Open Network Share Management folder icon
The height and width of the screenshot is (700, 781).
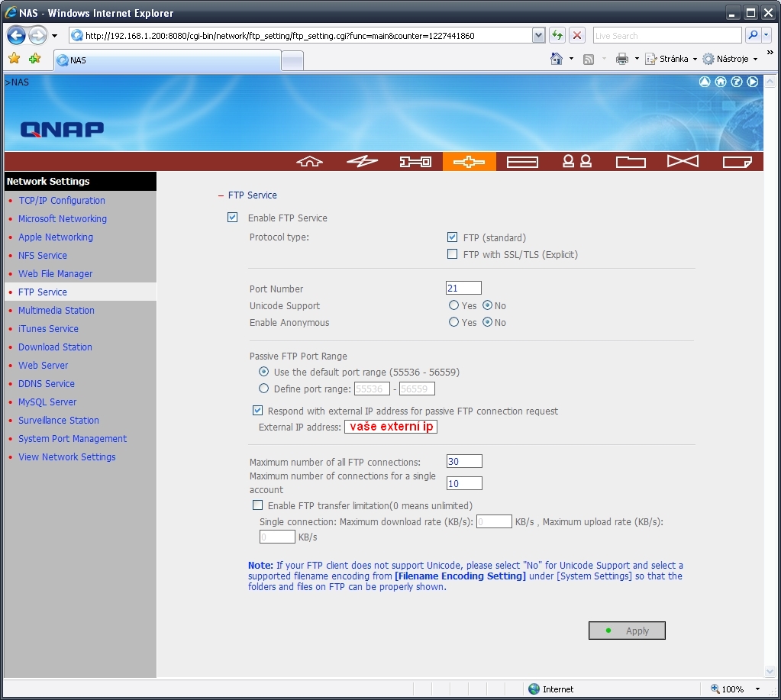point(631,162)
